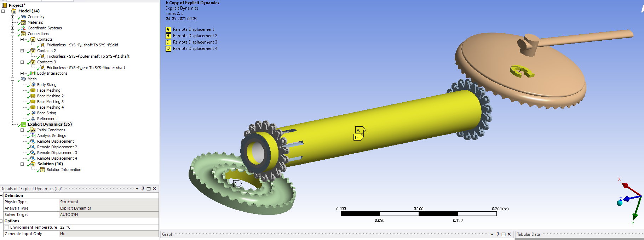Collapse the Mesh node
Screen dimensions: 644x240
13,79
